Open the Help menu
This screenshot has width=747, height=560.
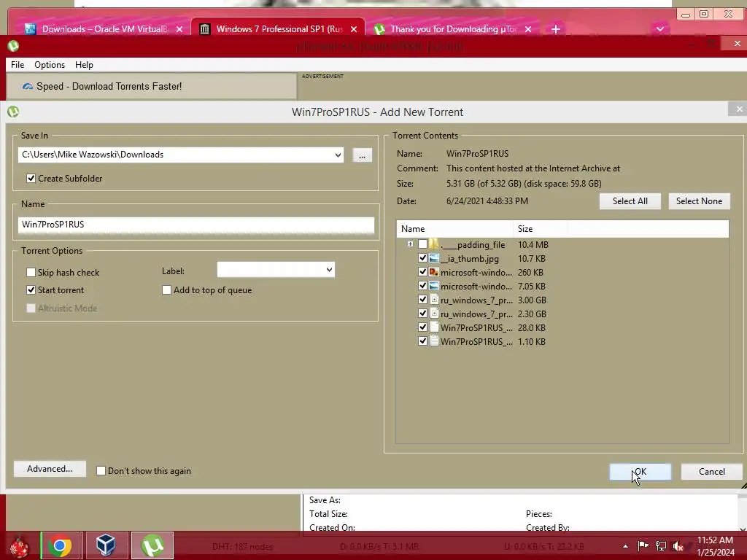[84, 65]
